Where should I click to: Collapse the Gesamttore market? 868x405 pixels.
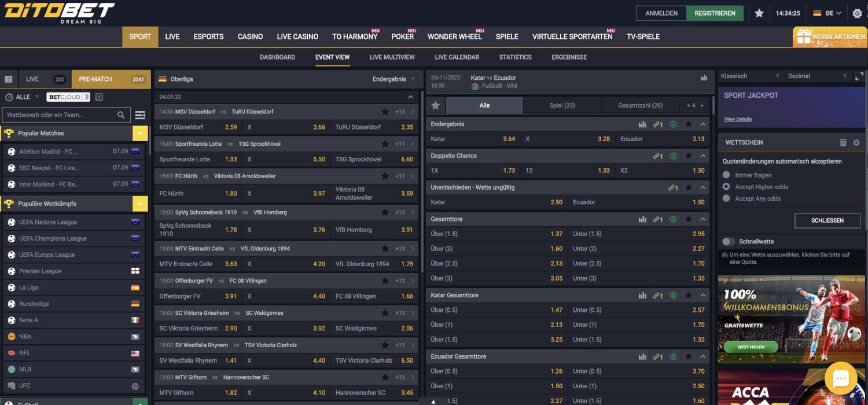click(703, 219)
